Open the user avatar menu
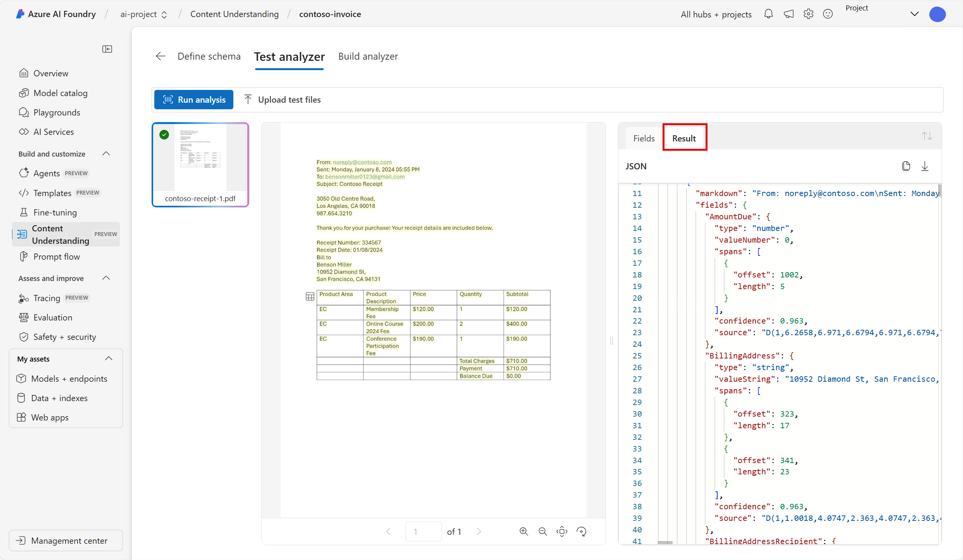 click(937, 14)
